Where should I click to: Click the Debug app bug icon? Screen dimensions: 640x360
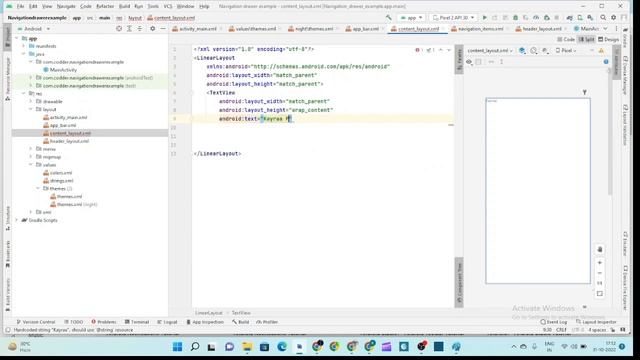tap(516, 18)
